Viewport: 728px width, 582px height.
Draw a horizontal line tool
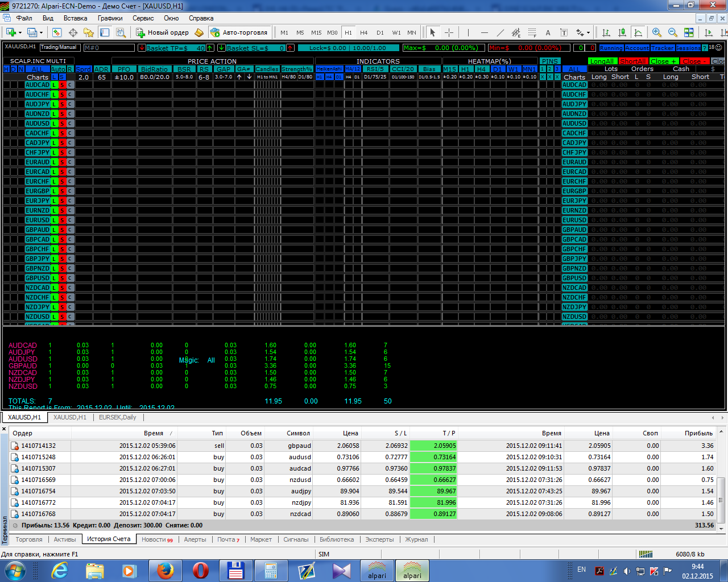click(484, 32)
